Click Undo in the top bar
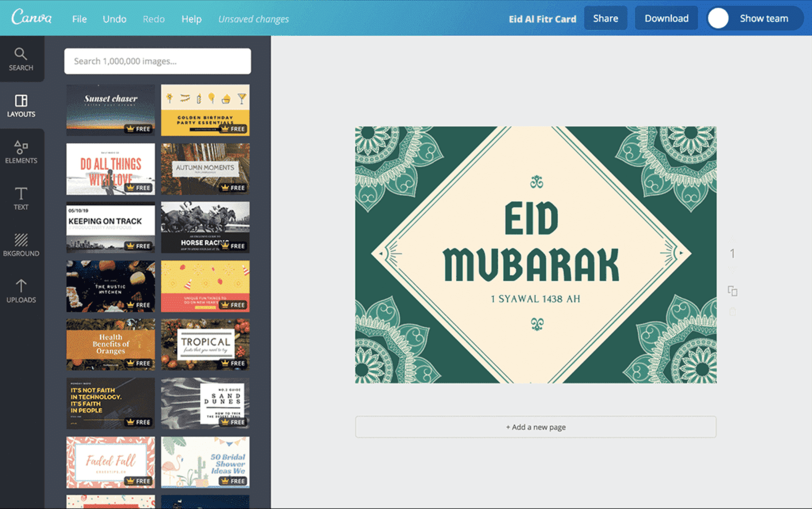Screen dimensions: 812x509 (x=115, y=19)
